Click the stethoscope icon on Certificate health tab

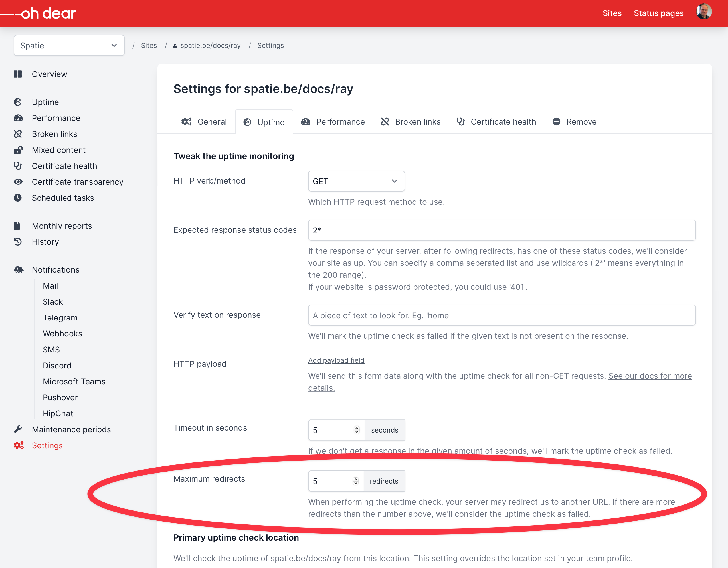point(461,121)
